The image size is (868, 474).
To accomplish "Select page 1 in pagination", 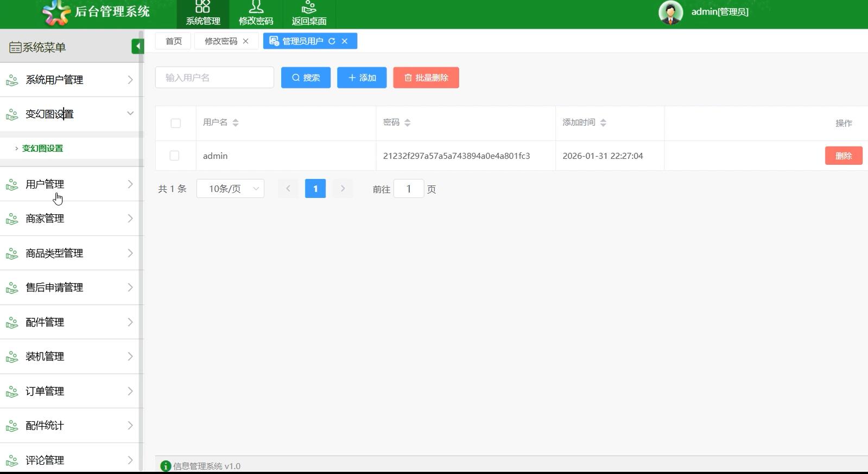I will click(x=315, y=189).
